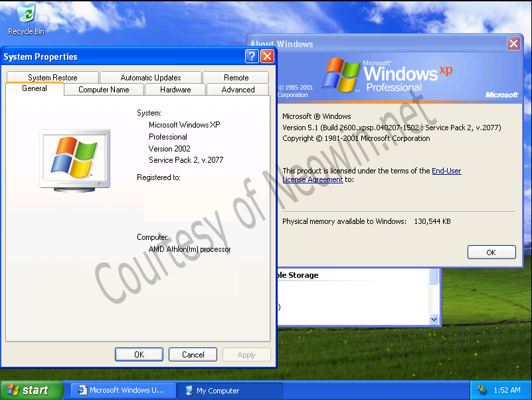
Task: Click the Copyright 1981-2001 Microsoft Corporation line
Action: (356, 138)
